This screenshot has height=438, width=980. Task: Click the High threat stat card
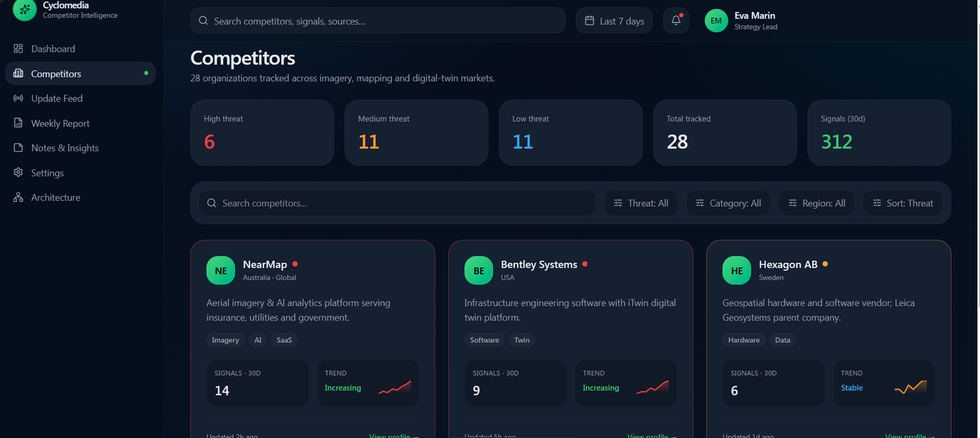click(262, 132)
